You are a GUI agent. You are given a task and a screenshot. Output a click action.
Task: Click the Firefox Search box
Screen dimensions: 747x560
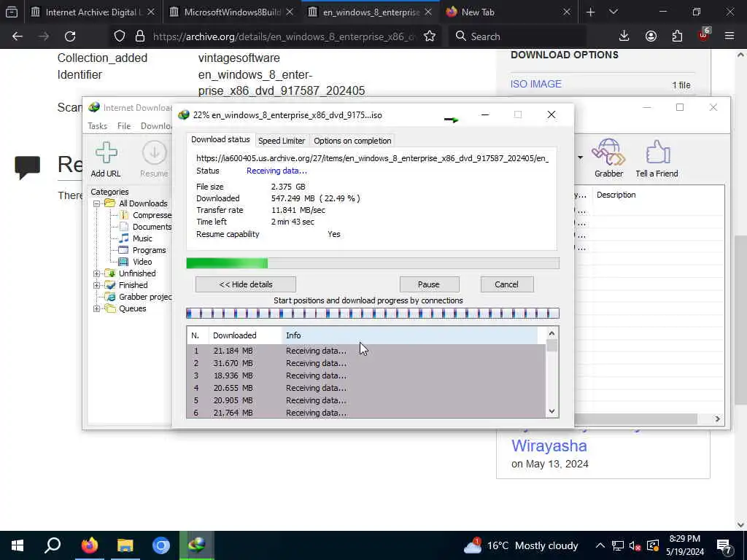517,36
